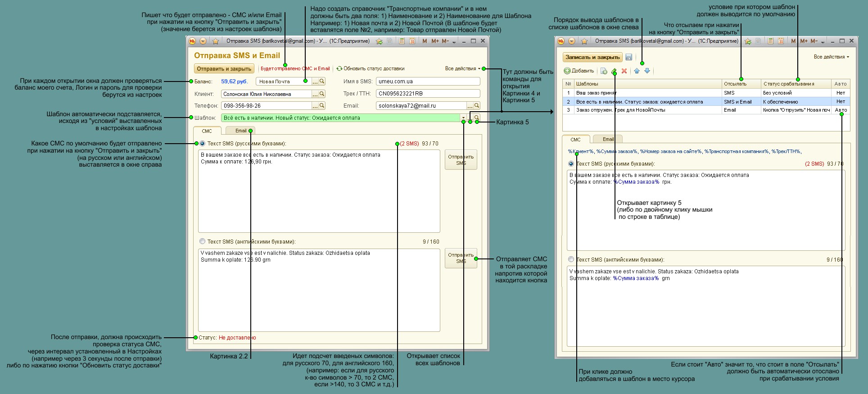The width and height of the screenshot is (868, 394).
Task: Expand Все действия menu in the template editor window
Action: 831,57
